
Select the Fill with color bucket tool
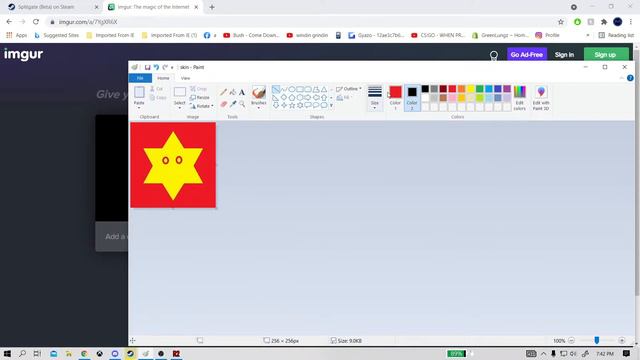point(233,92)
